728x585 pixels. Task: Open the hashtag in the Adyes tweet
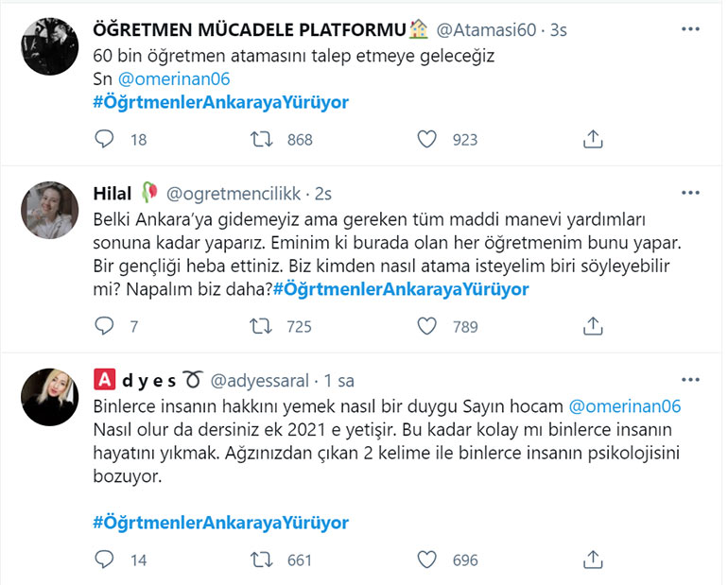(221, 522)
